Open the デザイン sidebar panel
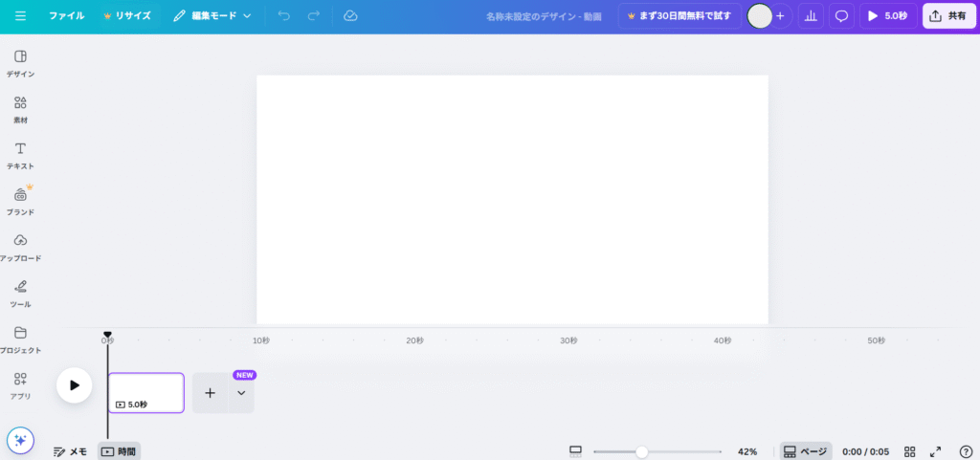Screen dimensions: 980x460 [x=21, y=64]
